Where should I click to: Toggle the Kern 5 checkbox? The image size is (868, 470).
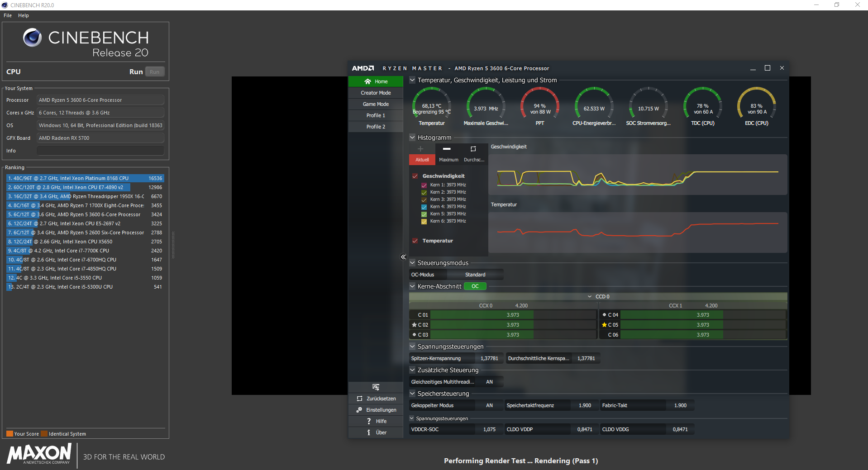424,214
